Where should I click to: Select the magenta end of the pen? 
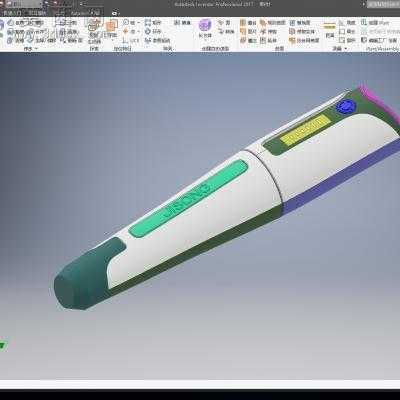click(380, 103)
